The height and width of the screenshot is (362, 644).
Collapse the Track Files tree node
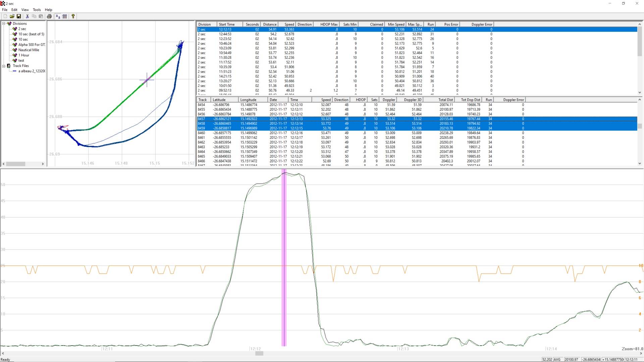tap(4, 66)
